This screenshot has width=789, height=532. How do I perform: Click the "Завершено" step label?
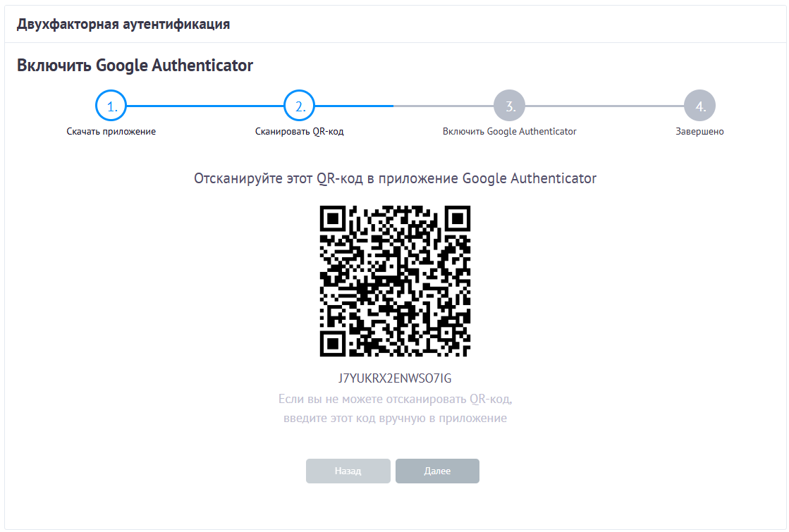pyautogui.click(x=699, y=132)
